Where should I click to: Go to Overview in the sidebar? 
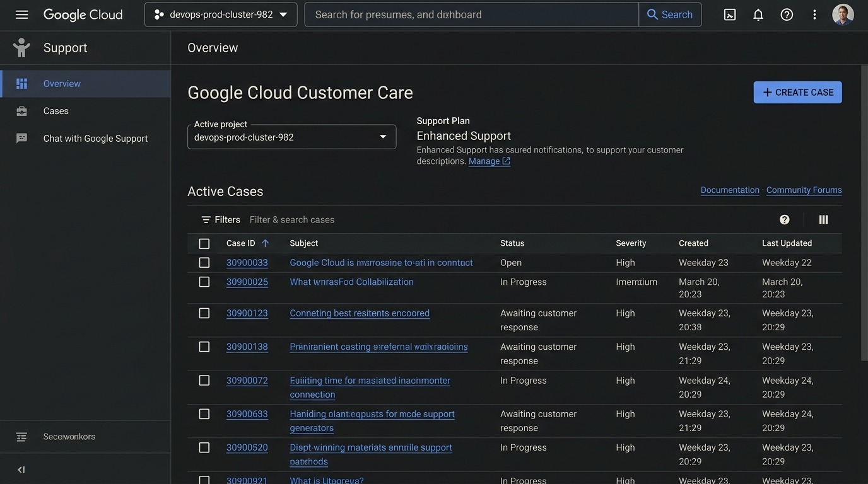click(85, 84)
